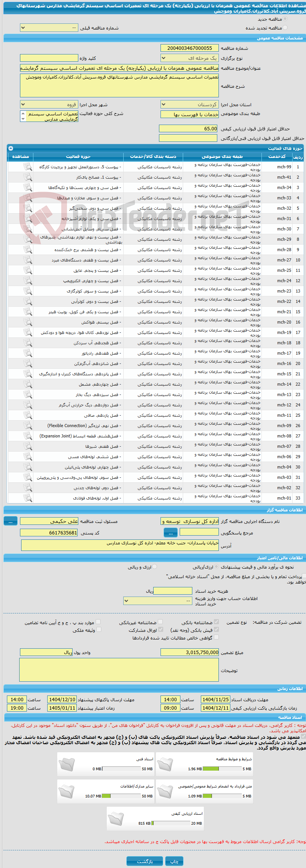Open the شرایط و ضوابط مناقصه folder icon
The image size is (306, 868).
point(165,764)
